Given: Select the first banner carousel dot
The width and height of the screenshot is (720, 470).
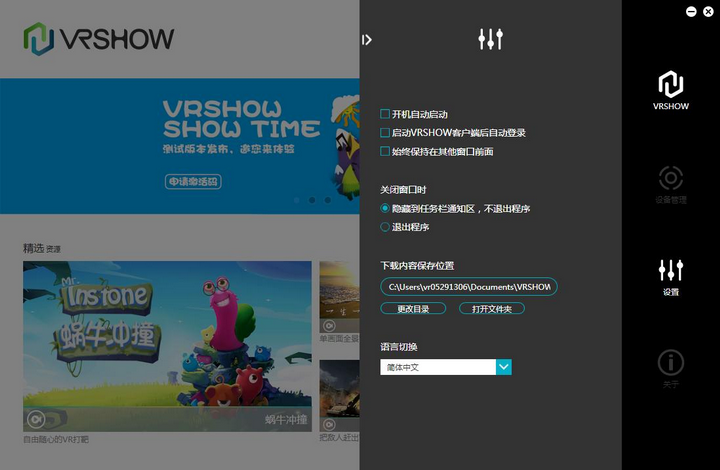Looking at the screenshot, I should 297,200.
